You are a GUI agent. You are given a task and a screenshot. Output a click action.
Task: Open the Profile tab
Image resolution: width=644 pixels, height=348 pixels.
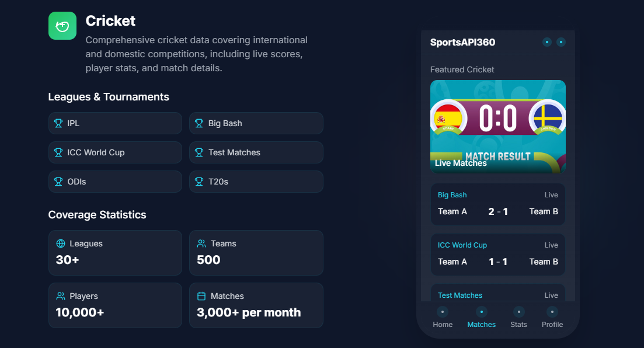pyautogui.click(x=552, y=318)
